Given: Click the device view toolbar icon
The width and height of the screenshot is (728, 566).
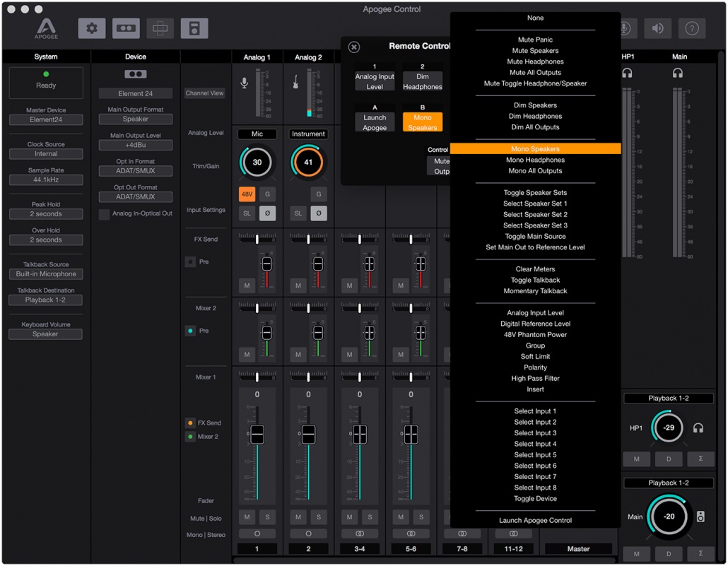Looking at the screenshot, I should click(x=126, y=28).
